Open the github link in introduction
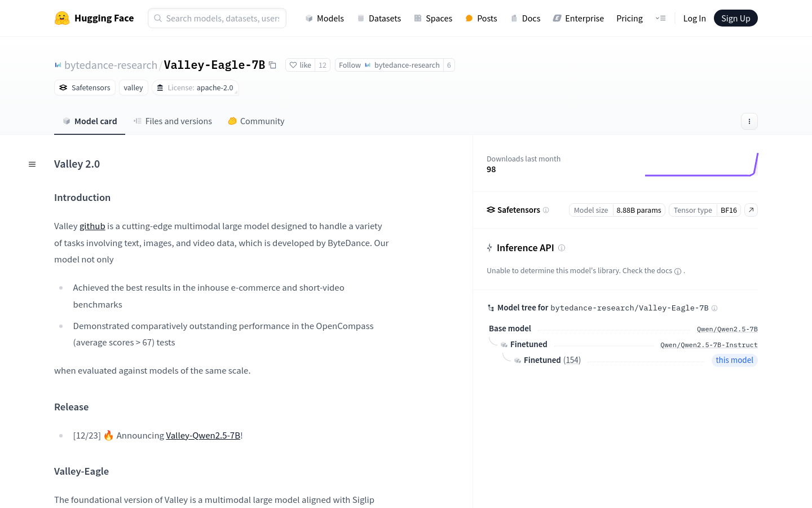The image size is (812, 508). tap(92, 226)
